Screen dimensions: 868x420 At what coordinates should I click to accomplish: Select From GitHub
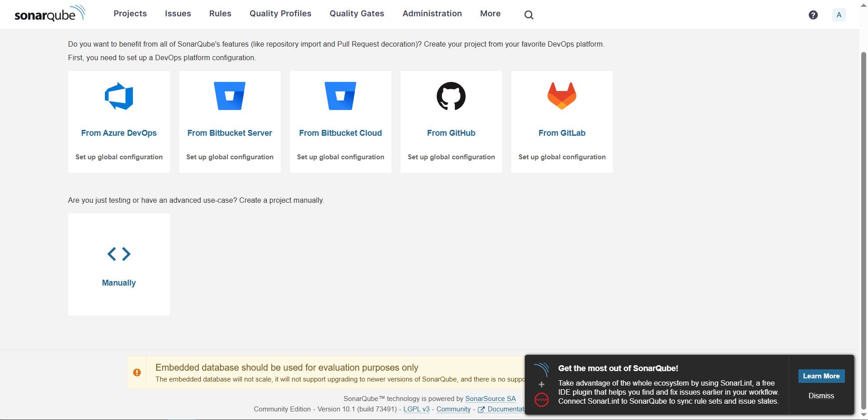coord(451,133)
